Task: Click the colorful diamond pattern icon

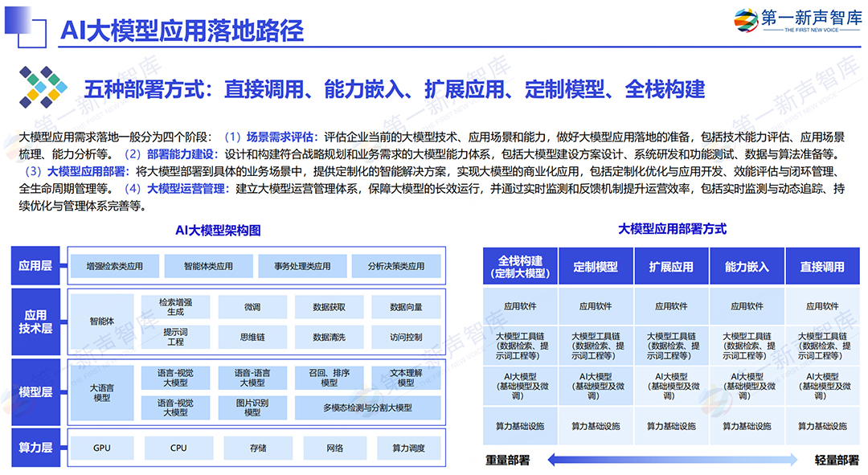Action: coord(43,87)
